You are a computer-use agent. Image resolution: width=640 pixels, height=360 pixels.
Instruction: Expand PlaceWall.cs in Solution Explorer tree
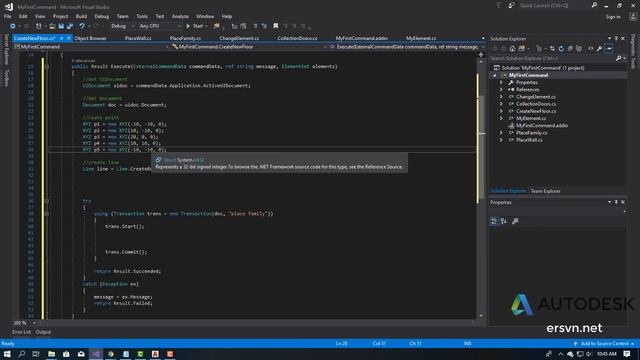click(502, 140)
